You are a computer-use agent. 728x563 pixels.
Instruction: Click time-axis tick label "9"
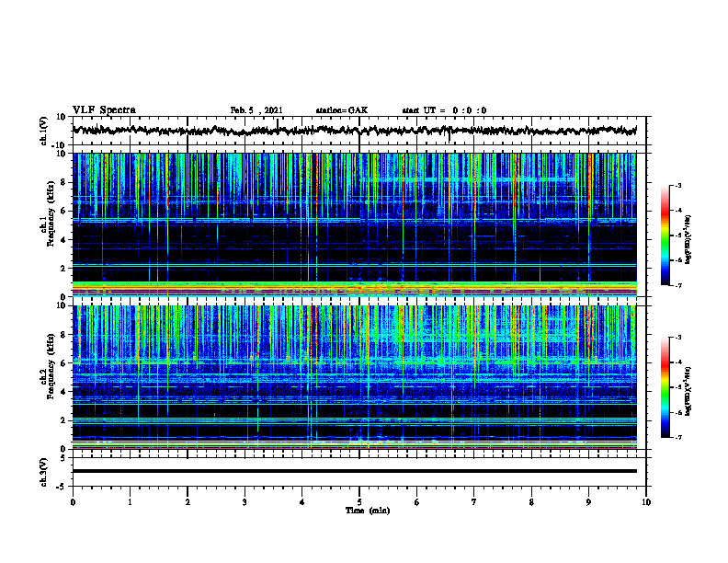tap(588, 502)
